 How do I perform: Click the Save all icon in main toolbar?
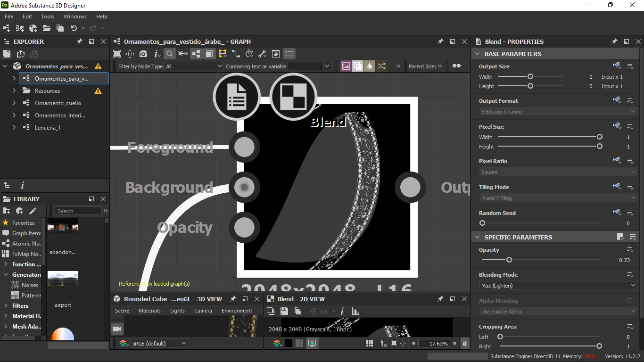tap(60, 28)
